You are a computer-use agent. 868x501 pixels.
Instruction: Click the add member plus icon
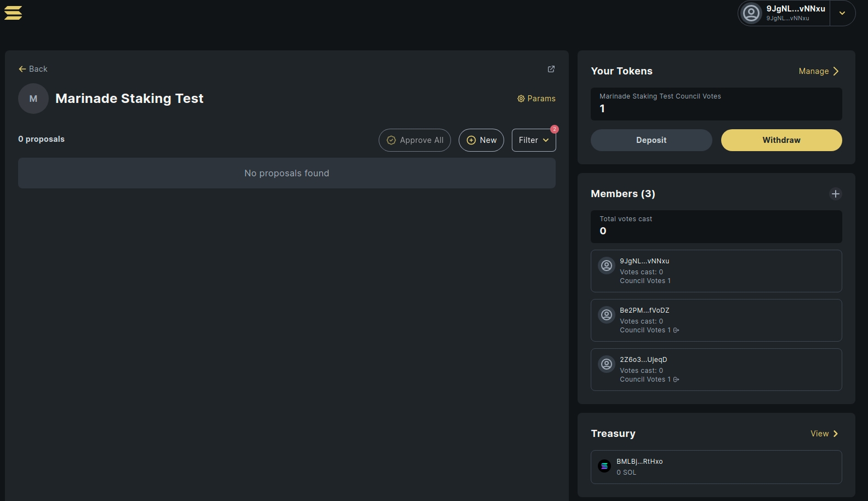pyautogui.click(x=835, y=194)
